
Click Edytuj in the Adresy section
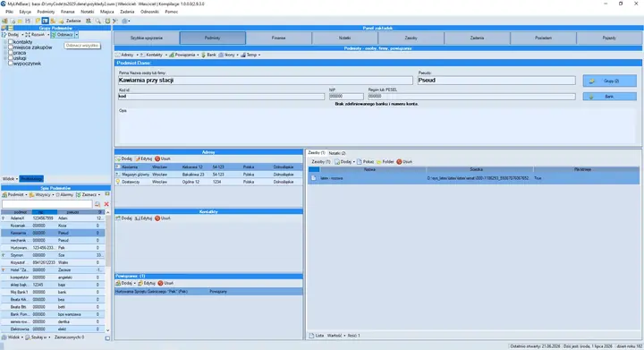point(144,158)
